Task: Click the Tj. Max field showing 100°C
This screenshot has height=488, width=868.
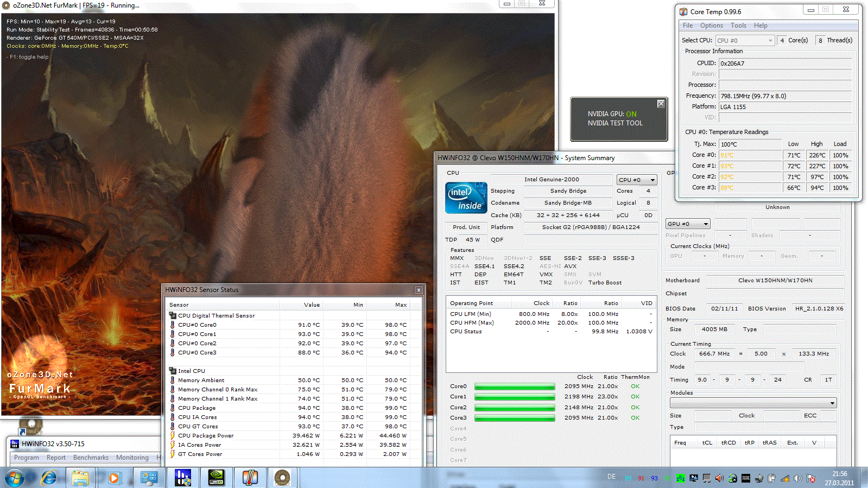Action: (751, 144)
